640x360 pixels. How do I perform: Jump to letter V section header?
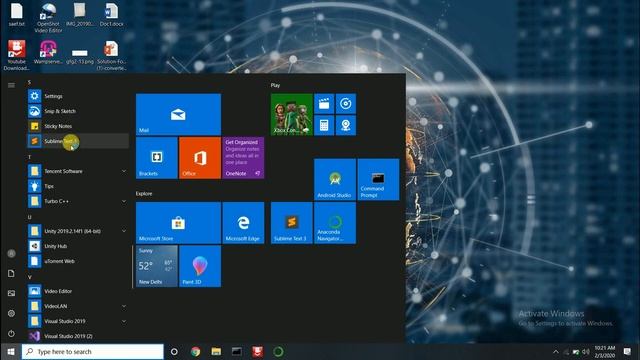tap(29, 277)
